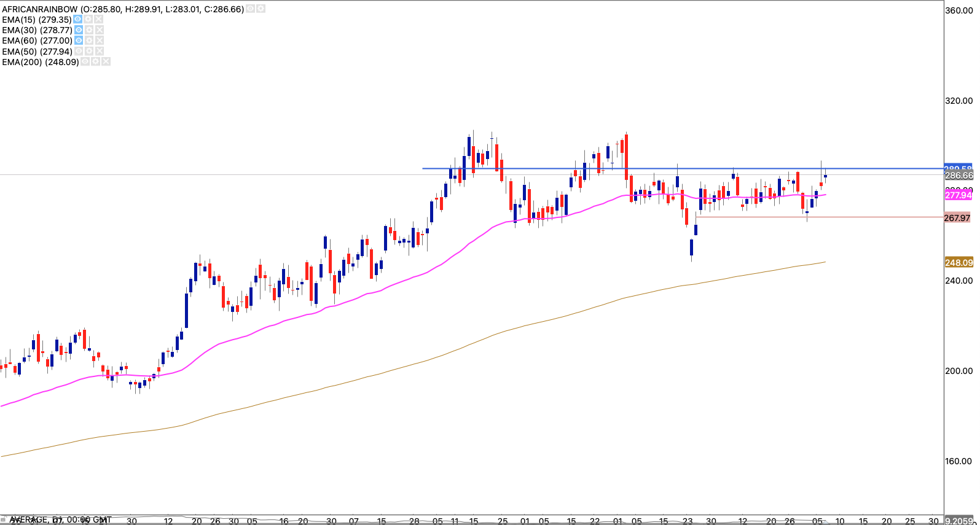Toggle visibility of the EMA(30) indicator
980x525 pixels.
point(79,30)
